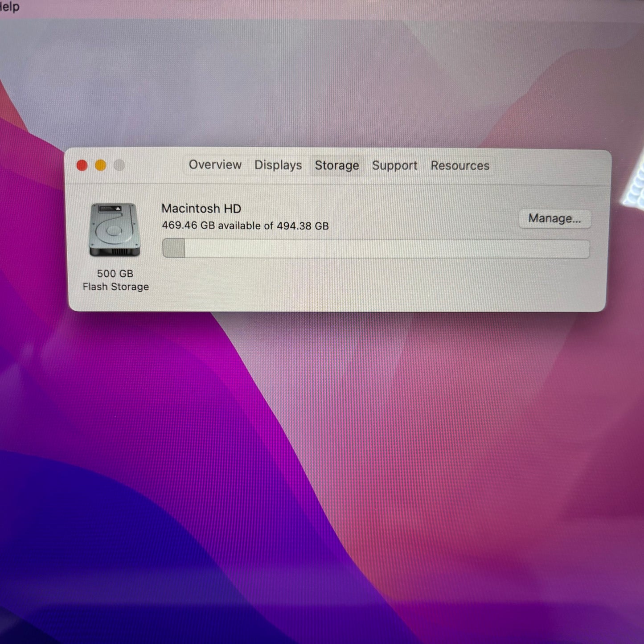Click the used-space segment of storage bar

click(x=174, y=248)
